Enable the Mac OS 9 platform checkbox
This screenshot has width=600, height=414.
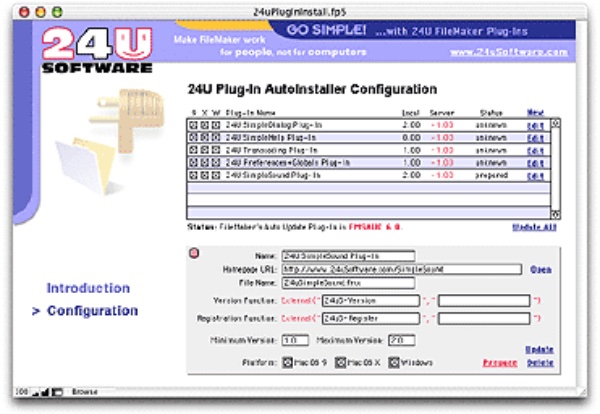click(x=287, y=362)
